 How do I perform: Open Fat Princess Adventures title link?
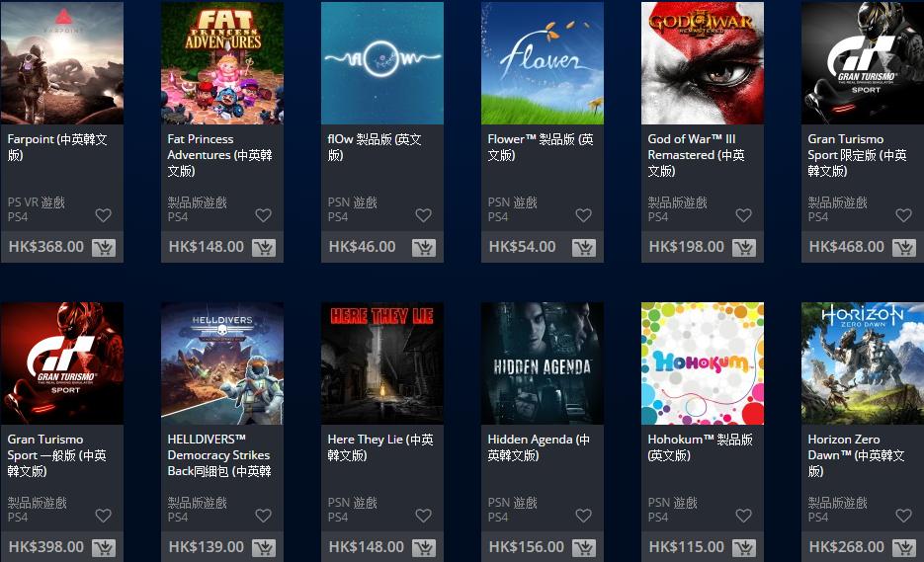[x=219, y=155]
